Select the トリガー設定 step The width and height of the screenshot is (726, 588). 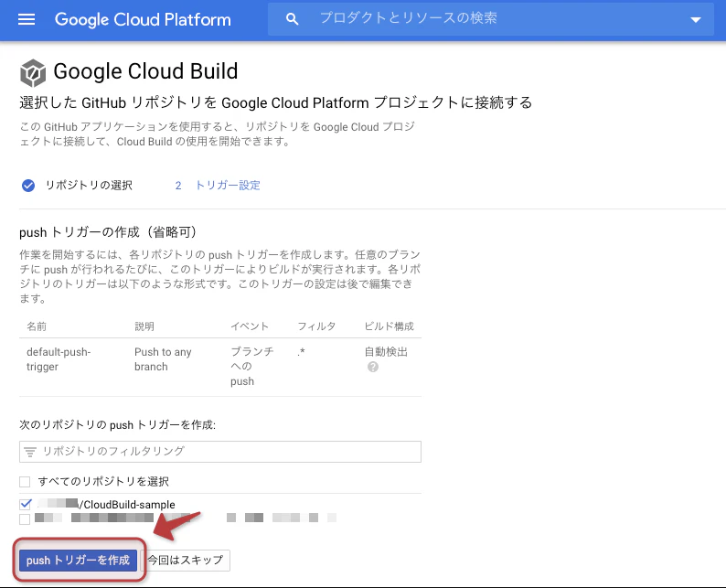tap(228, 186)
